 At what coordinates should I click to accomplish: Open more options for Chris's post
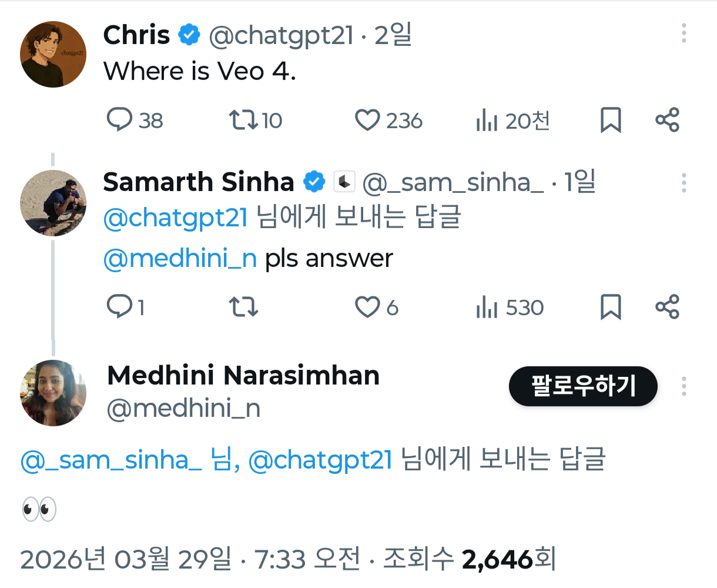[x=684, y=34]
